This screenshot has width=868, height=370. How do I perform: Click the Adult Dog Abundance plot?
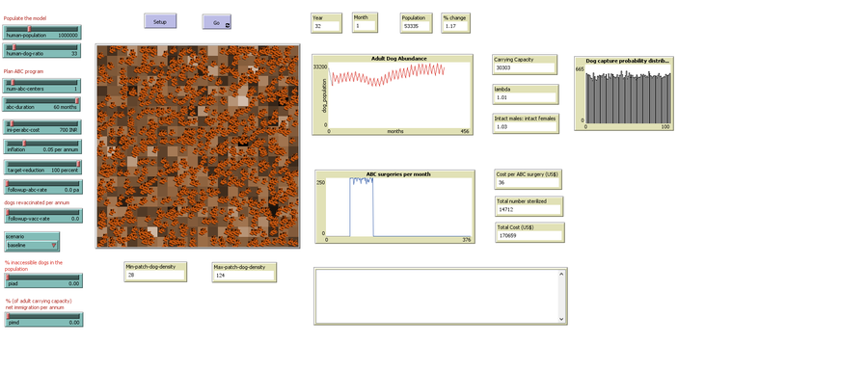pos(393,94)
